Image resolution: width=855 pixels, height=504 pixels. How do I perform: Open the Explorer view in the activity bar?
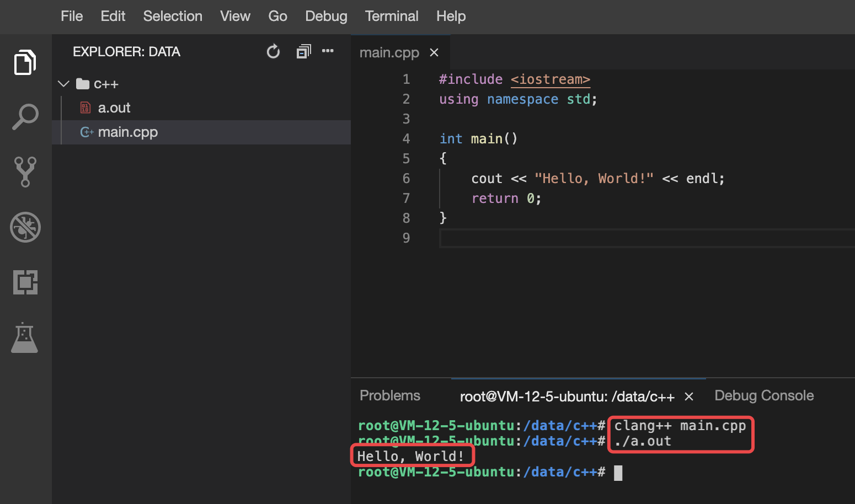25,62
